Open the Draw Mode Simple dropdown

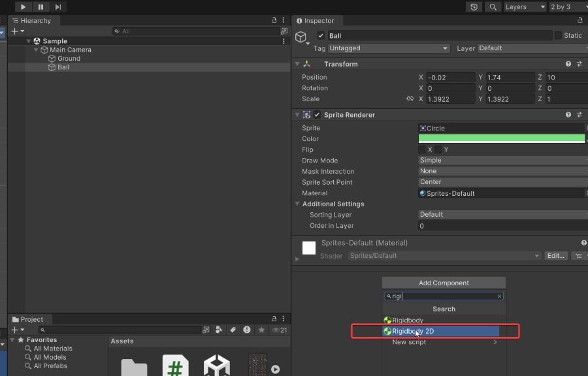pos(503,161)
